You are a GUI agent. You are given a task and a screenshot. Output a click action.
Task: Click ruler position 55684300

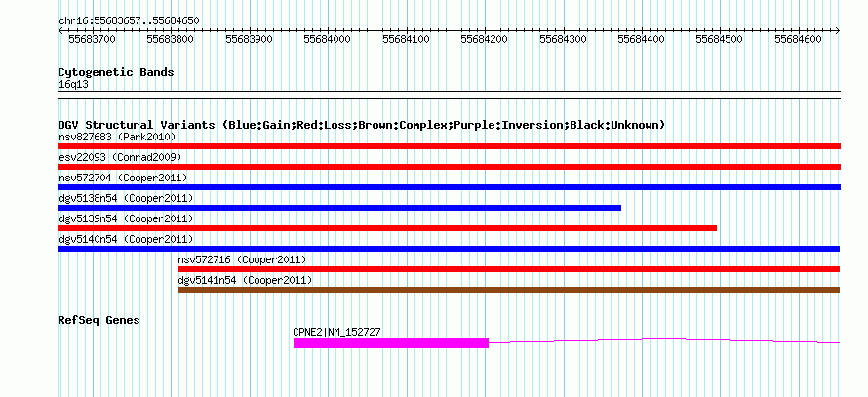click(x=563, y=39)
